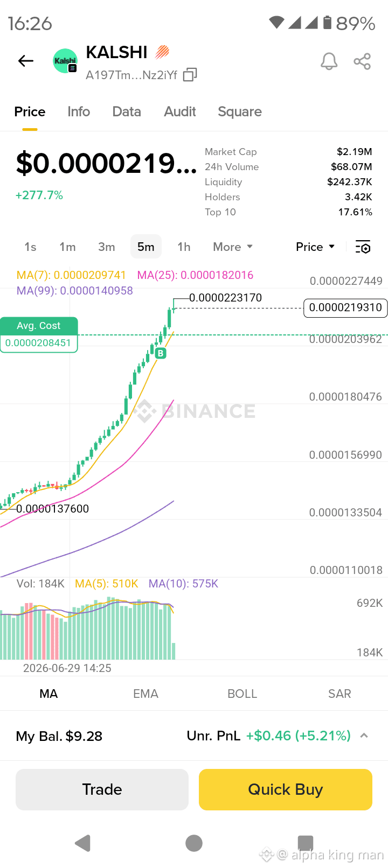Expand the Unr. PnL details chevron

pyautogui.click(x=364, y=736)
